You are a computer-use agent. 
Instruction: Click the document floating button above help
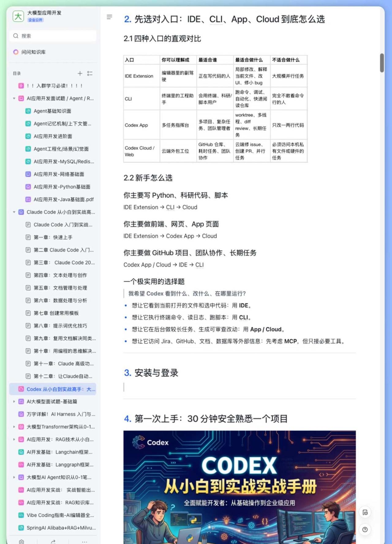(365, 512)
